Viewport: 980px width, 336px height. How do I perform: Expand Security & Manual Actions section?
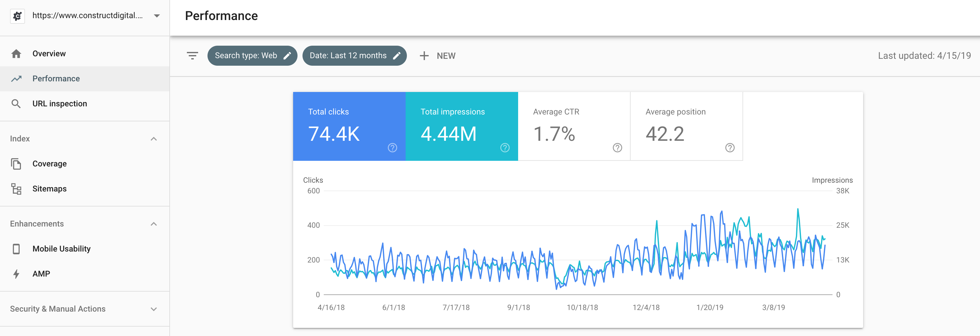(154, 309)
